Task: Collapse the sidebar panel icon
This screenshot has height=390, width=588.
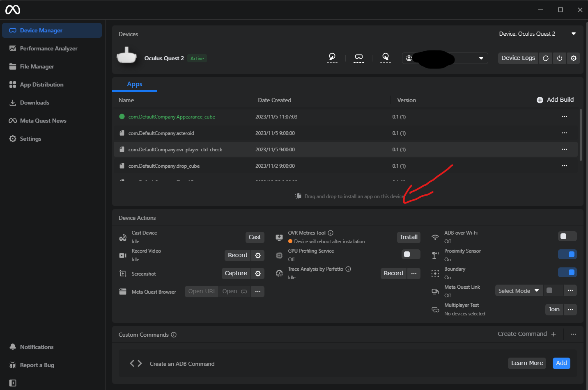Action: tap(13, 383)
